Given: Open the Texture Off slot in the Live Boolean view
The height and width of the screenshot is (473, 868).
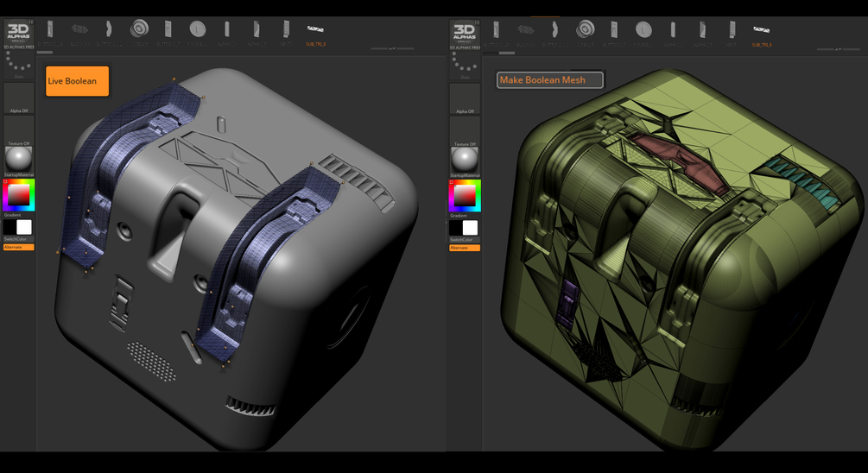Looking at the screenshot, I should pos(19,131).
